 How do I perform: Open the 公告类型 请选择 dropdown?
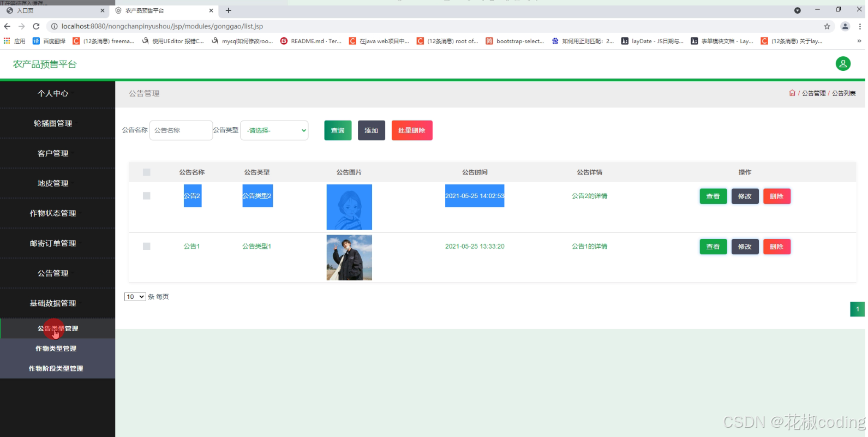(274, 130)
